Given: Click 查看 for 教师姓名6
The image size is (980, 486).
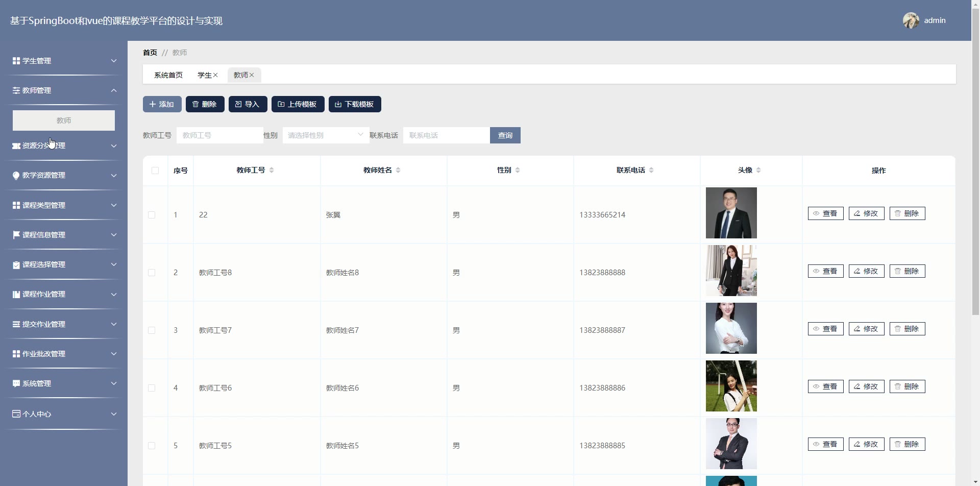Looking at the screenshot, I should pyautogui.click(x=825, y=386).
